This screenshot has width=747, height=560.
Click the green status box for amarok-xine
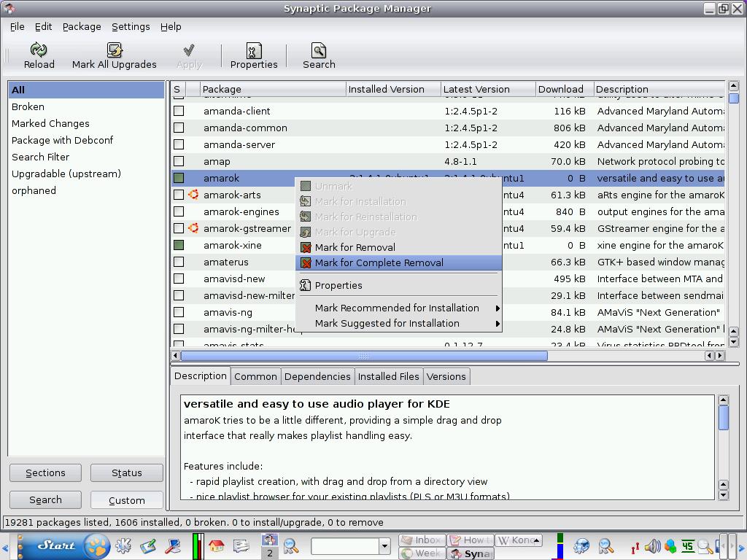click(179, 245)
